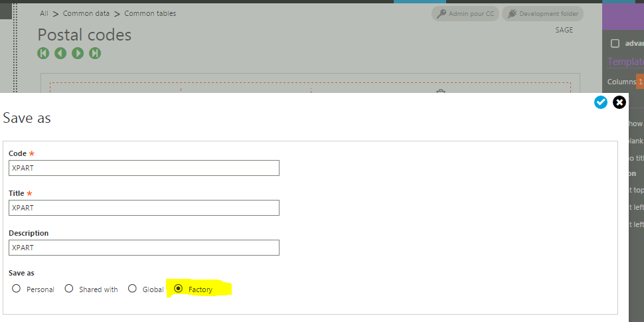Click the plug icon beside Development folder

511,13
